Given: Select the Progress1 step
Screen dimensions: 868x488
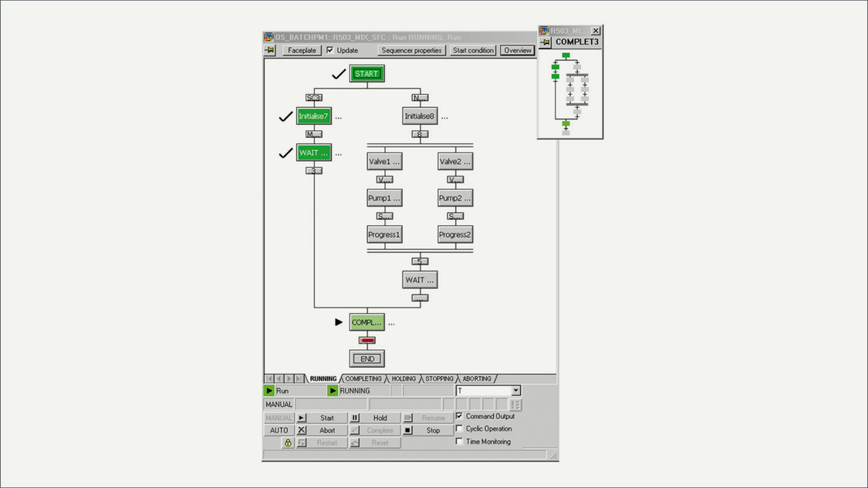Looking at the screenshot, I should pos(385,234).
